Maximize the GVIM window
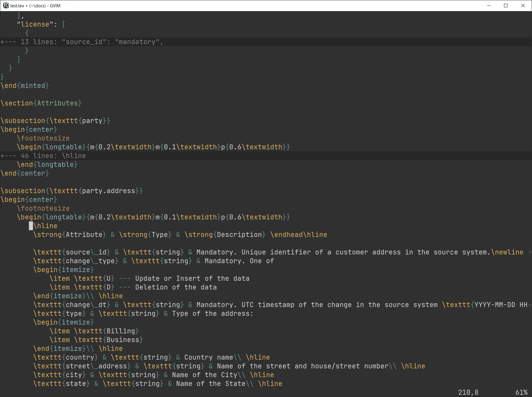The height and width of the screenshot is (397, 532). click(x=506, y=6)
